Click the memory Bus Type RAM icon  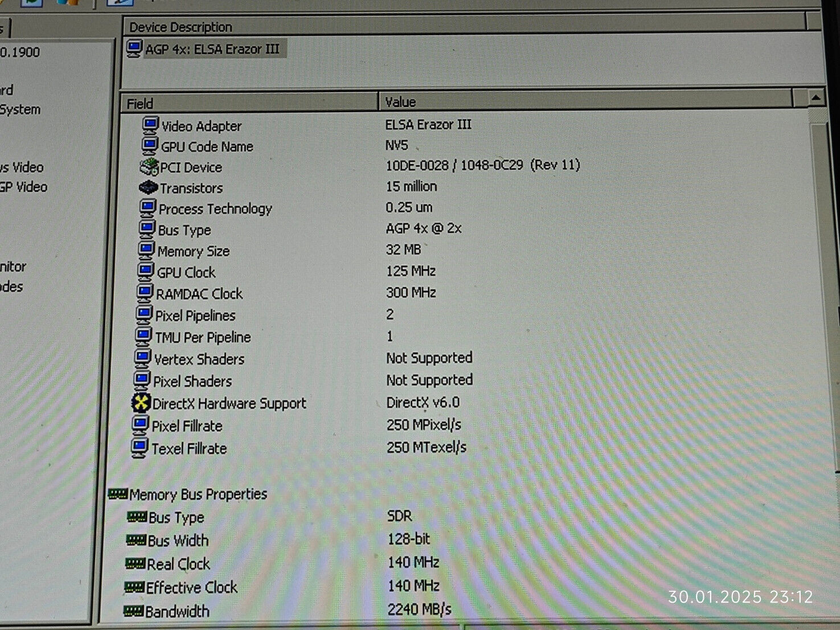(137, 517)
